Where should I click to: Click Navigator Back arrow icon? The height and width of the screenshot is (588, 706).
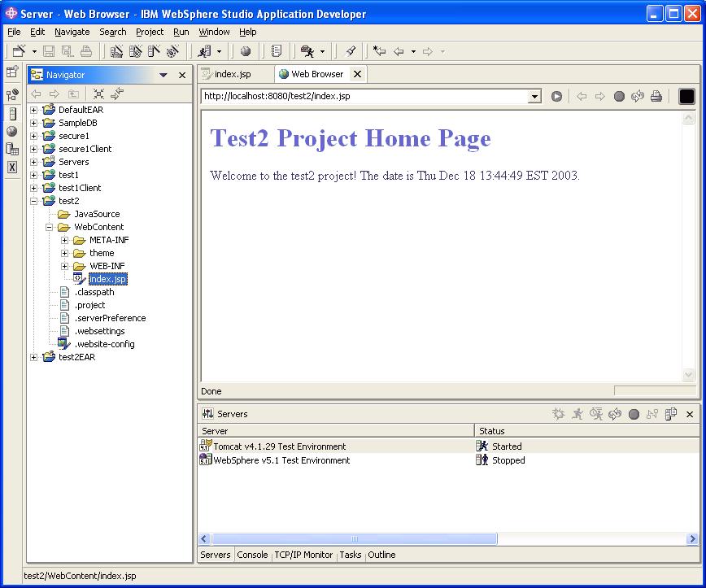(36, 94)
